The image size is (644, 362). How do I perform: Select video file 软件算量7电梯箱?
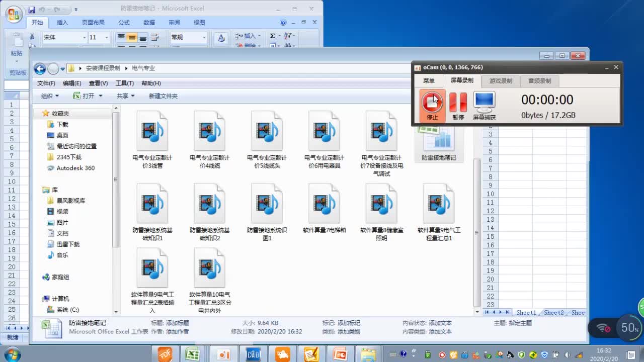tap(325, 208)
